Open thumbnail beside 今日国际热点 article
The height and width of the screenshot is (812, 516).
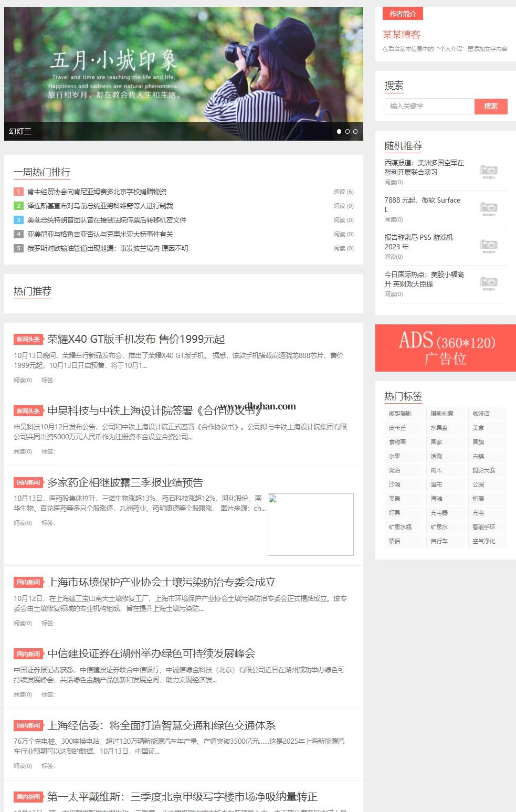coord(488,283)
